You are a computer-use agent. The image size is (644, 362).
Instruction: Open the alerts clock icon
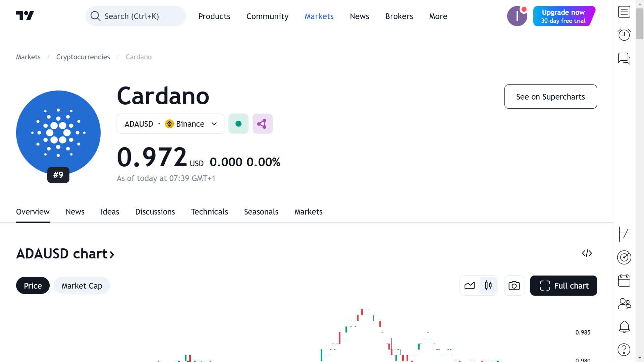pyautogui.click(x=624, y=35)
